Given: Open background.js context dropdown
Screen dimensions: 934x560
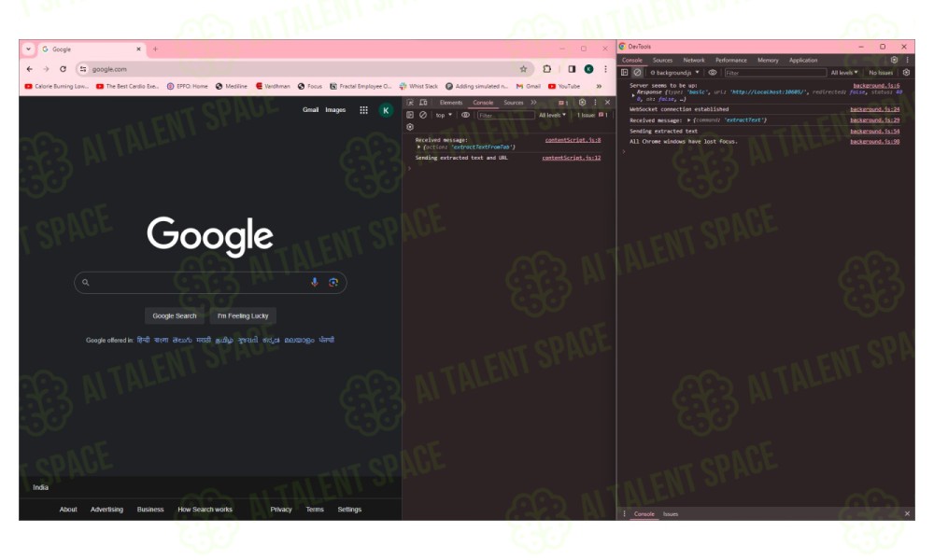Looking at the screenshot, I should pyautogui.click(x=674, y=73).
